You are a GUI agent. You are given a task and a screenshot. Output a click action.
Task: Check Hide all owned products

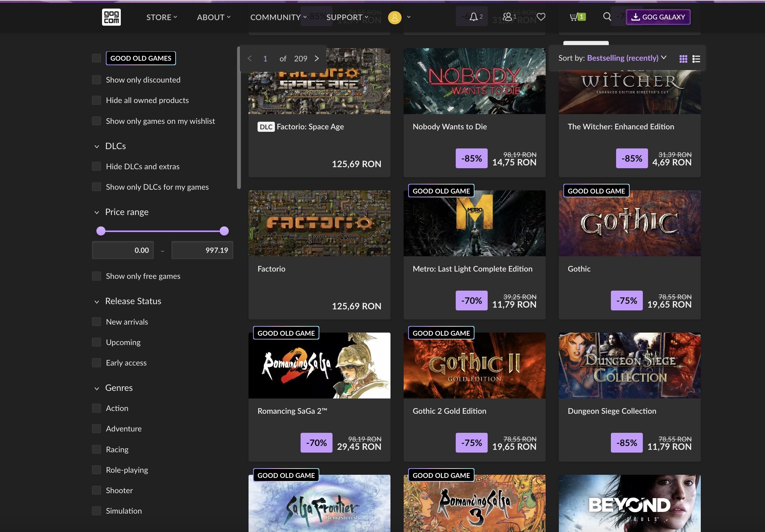[96, 100]
